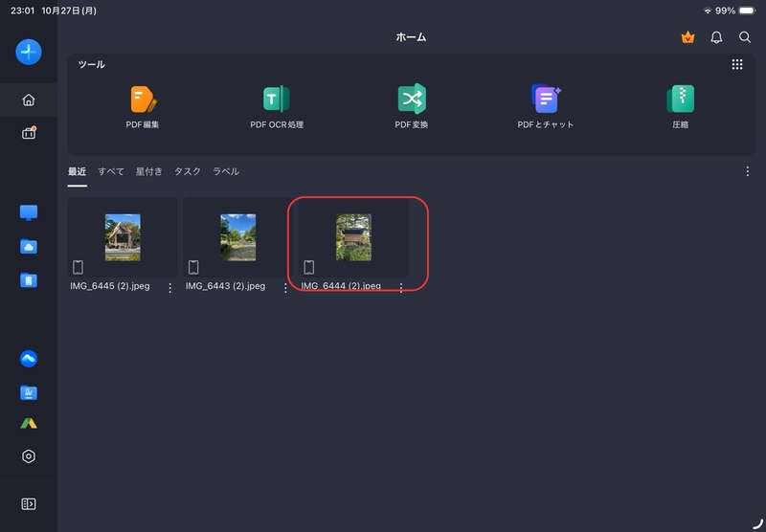This screenshot has height=532, width=766.
Task: Click the IMG_6445 (2).jpeg file name
Action: (110, 286)
